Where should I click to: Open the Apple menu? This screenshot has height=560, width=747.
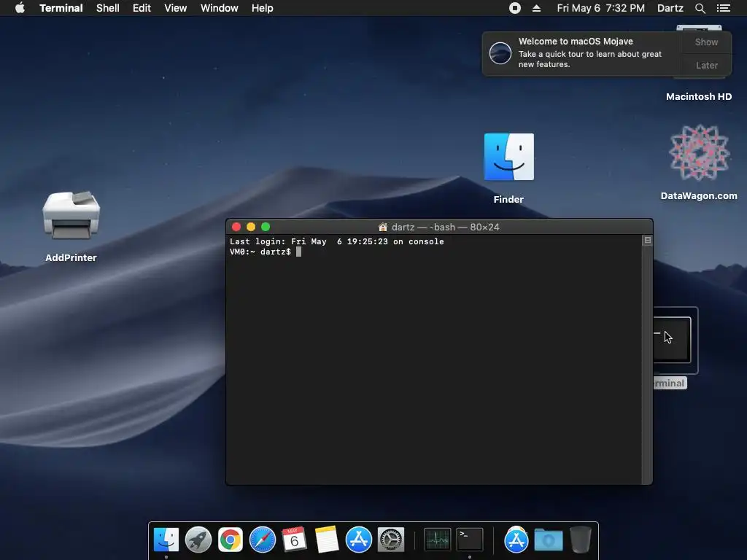point(20,8)
